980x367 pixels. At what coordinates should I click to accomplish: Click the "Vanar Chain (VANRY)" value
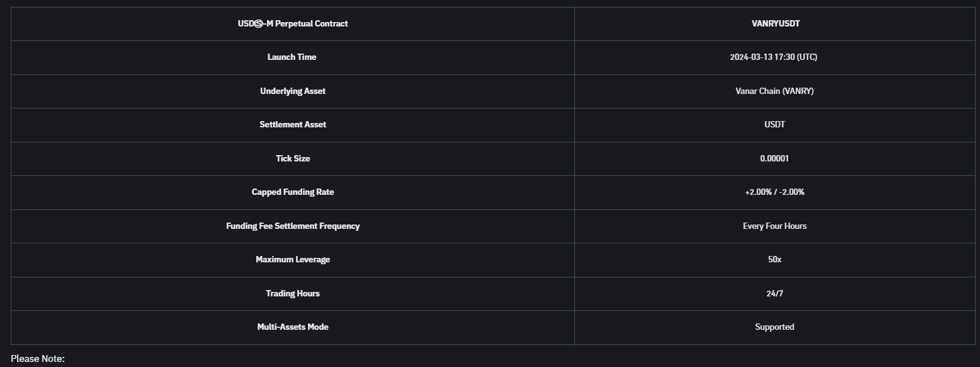[x=774, y=91]
